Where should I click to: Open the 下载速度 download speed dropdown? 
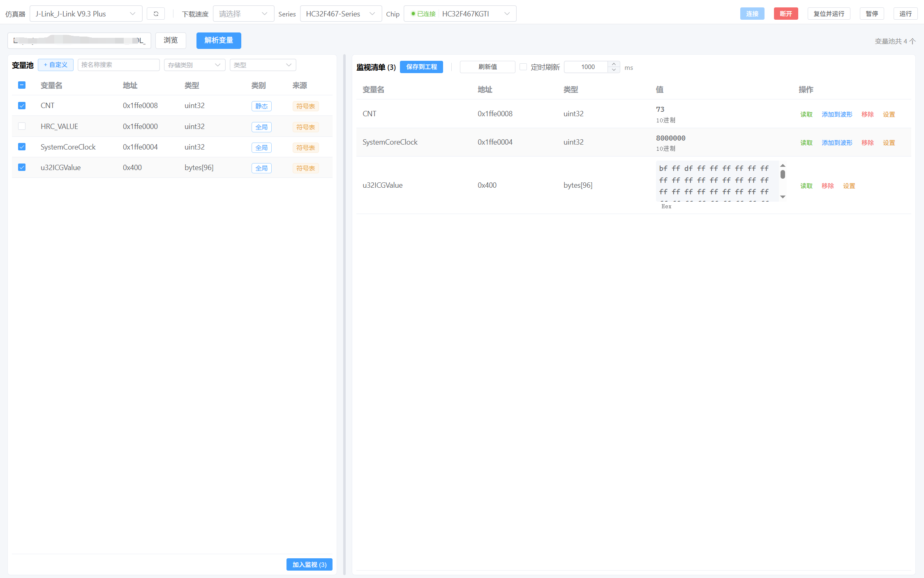point(243,14)
